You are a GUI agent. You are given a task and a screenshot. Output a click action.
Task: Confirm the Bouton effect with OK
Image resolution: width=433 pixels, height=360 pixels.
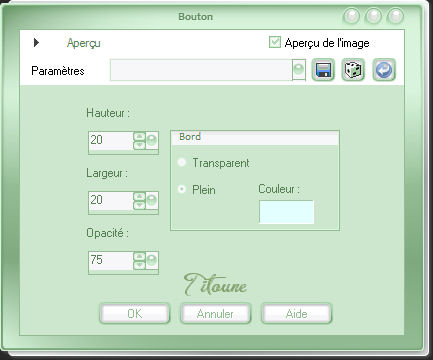point(135,313)
